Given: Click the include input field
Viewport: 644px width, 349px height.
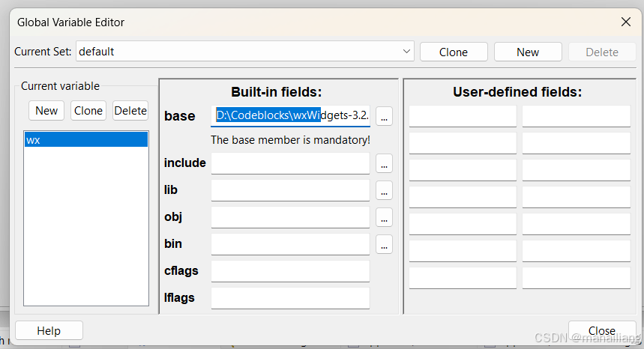Looking at the screenshot, I should point(290,163).
